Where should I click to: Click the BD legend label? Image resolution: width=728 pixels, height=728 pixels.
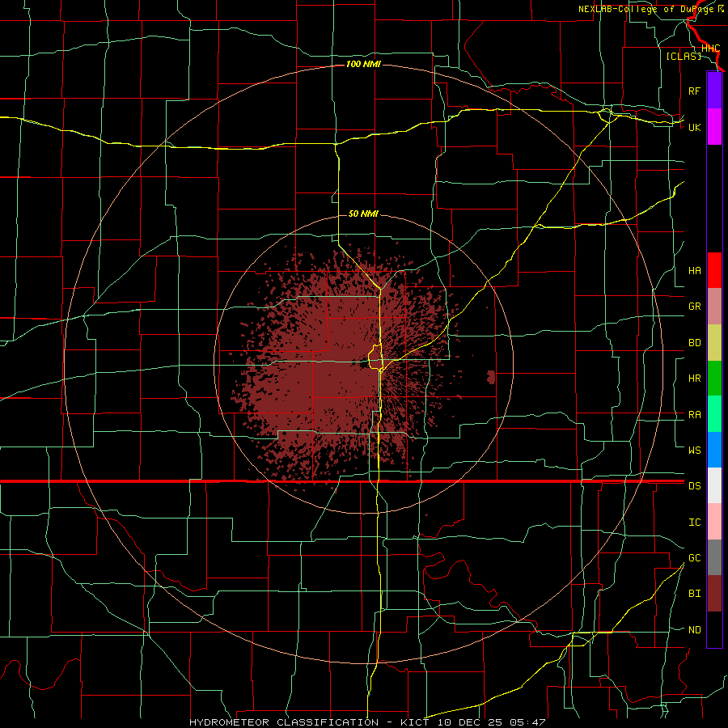(694, 343)
